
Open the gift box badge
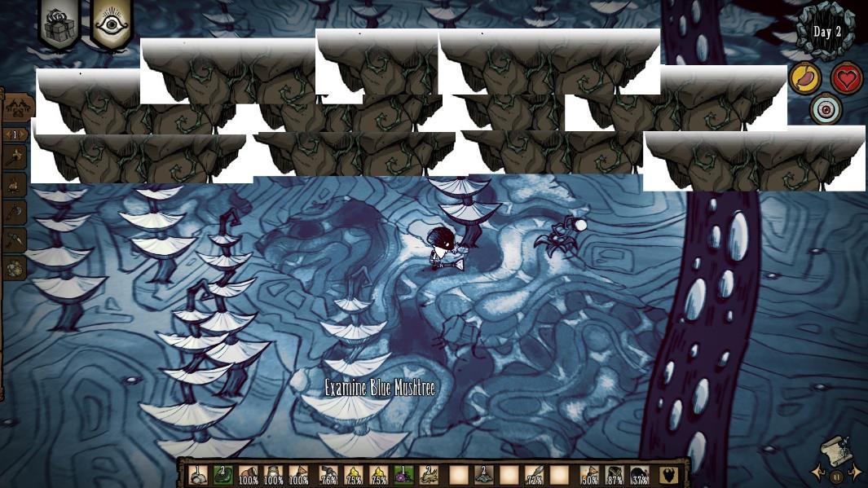[59, 24]
